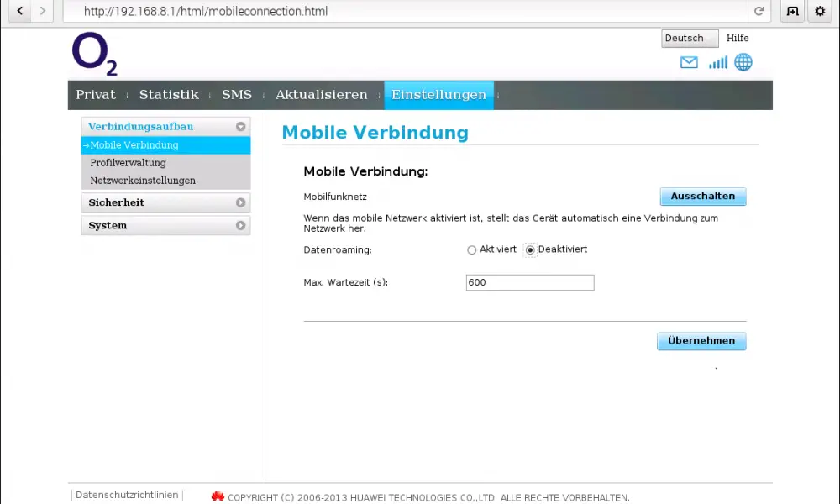Switch to the Privat tab
The image size is (840, 504).
pos(96,95)
